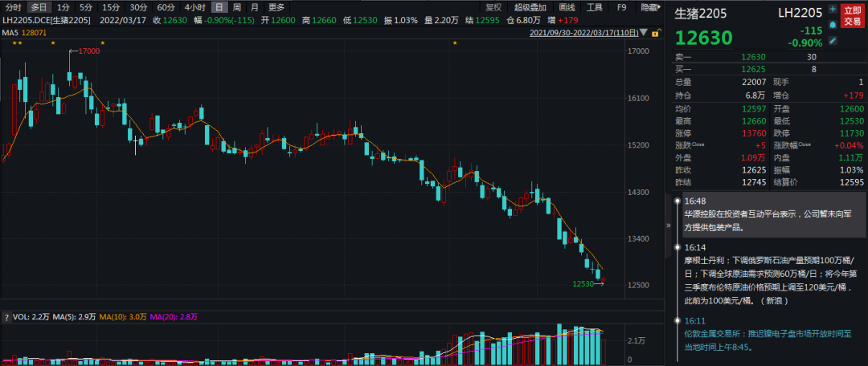This screenshot has height=366, width=868.
Task: Open the 复权 adjustment menu
Action: click(493, 8)
